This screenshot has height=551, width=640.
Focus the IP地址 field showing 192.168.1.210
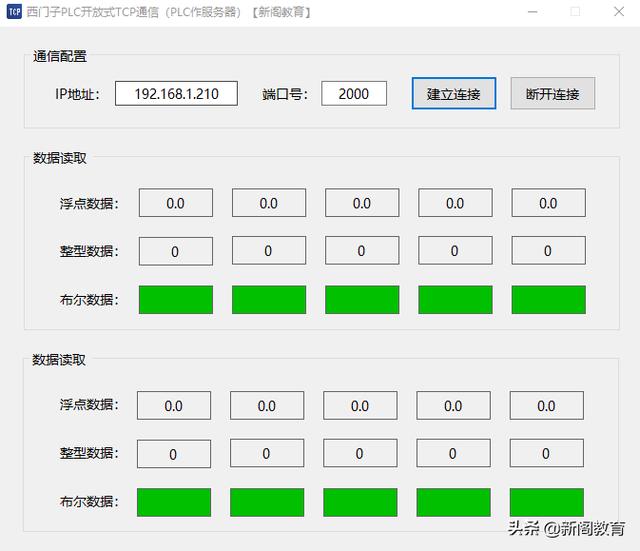(x=176, y=93)
